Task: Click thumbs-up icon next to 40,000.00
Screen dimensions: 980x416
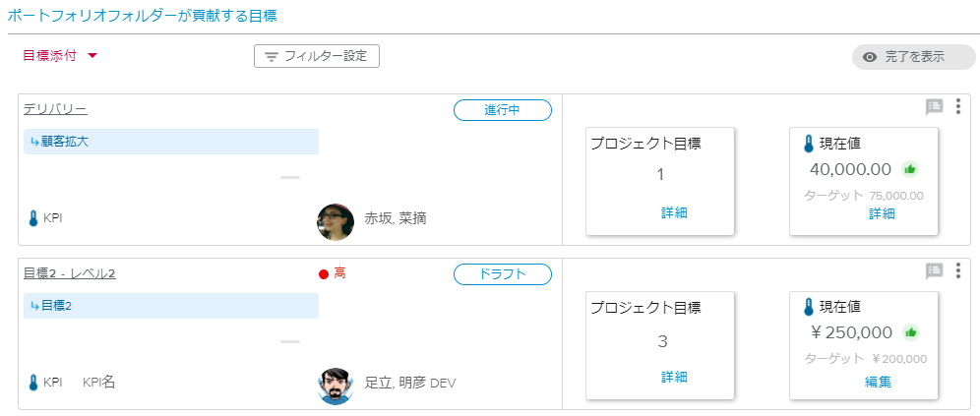Action: click(910, 168)
